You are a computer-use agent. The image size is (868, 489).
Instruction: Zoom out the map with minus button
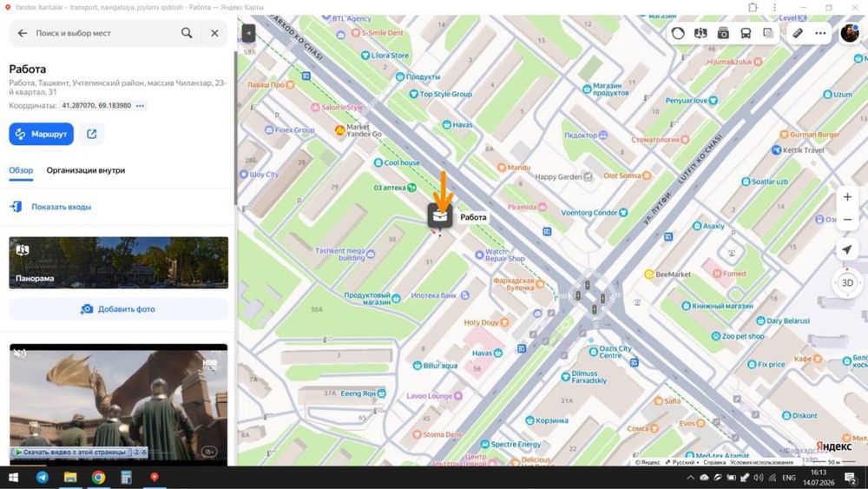point(847,220)
